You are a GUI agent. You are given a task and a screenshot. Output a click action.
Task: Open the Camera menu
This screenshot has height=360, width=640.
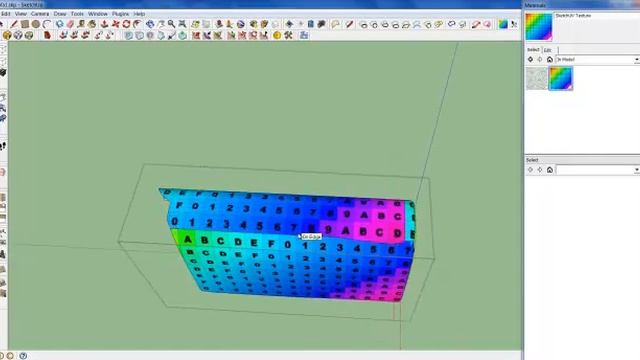(40, 14)
